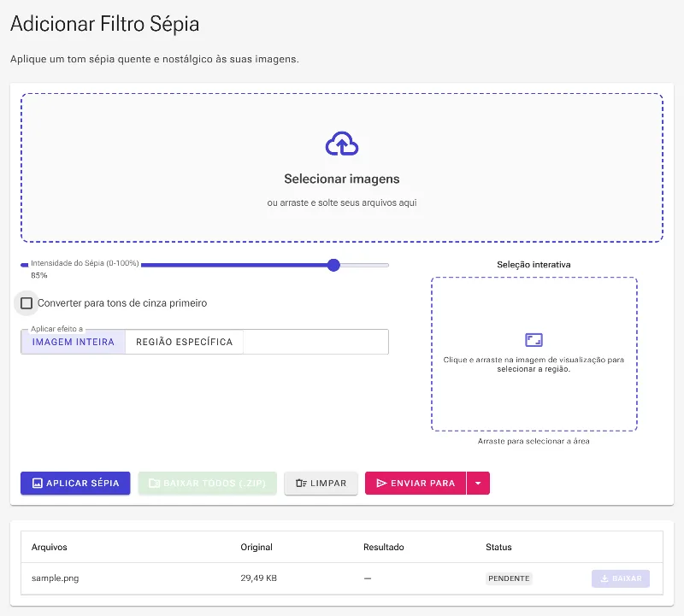Click Baixar button for sample.png
Image resolution: width=684 pixels, height=616 pixels.
click(x=621, y=578)
